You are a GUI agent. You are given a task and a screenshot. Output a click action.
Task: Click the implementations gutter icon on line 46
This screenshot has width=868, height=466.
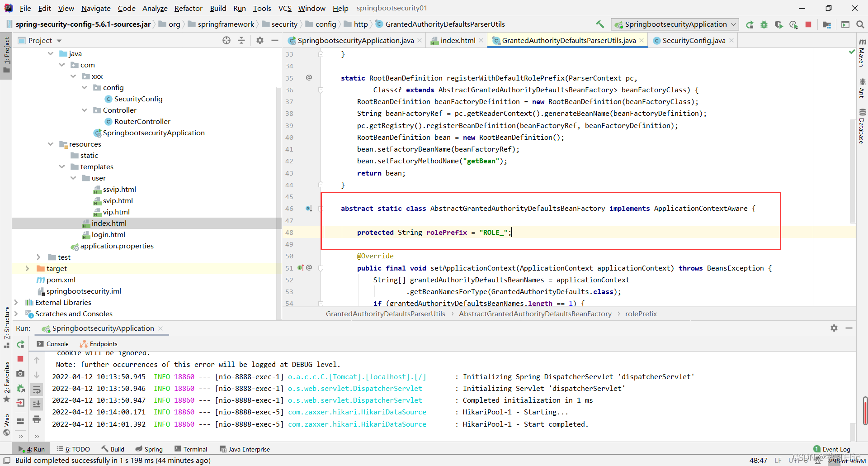pos(309,209)
